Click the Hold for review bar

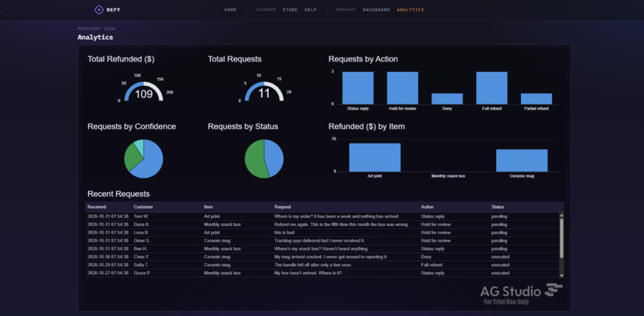click(x=403, y=88)
